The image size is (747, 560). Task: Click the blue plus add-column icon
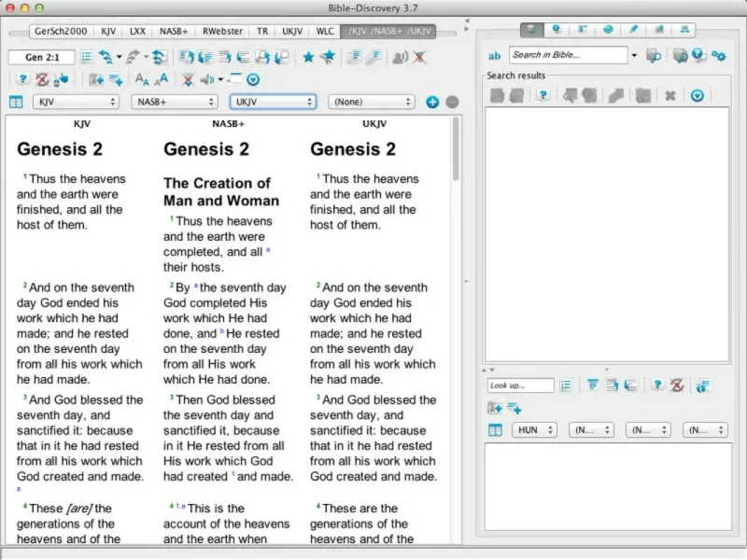[x=432, y=102]
